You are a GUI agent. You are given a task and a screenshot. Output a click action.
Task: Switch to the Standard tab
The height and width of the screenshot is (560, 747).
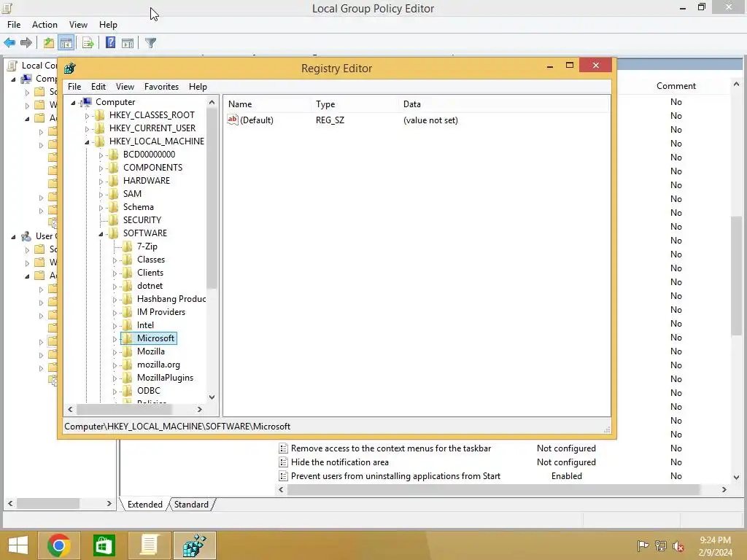[x=191, y=505]
